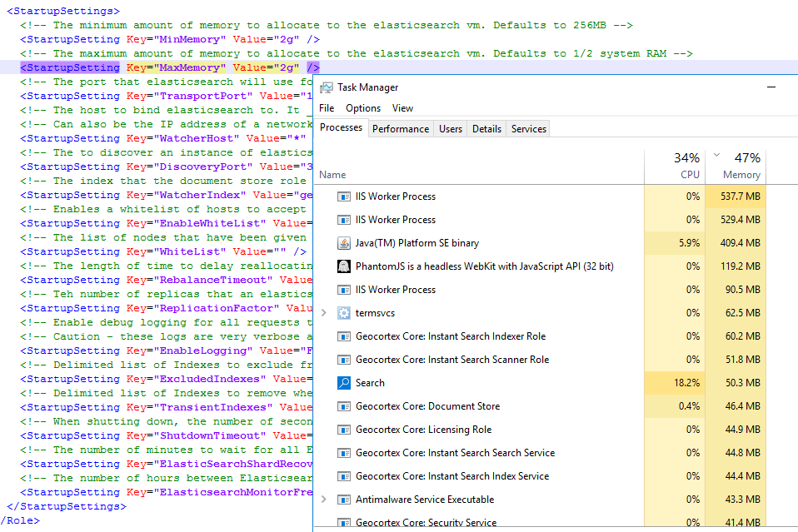
Task: Expand the Antimalware Service Executable group
Action: coord(324,500)
